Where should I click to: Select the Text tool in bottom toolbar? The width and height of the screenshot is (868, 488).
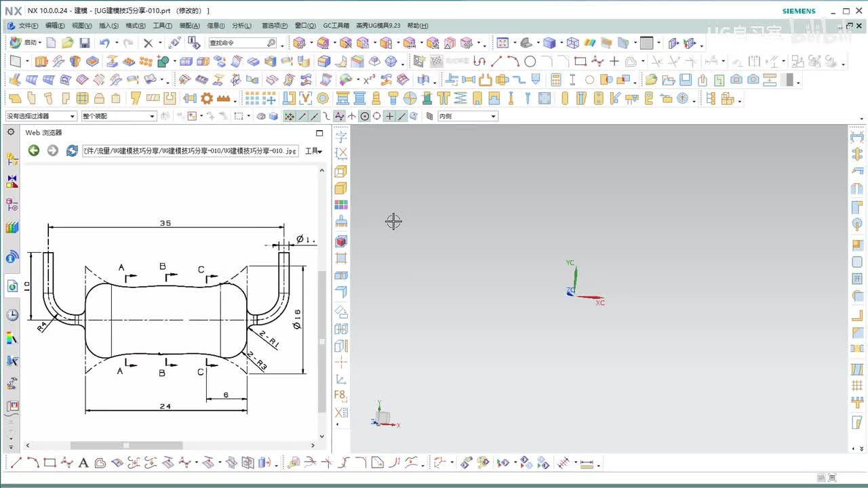coord(83,464)
